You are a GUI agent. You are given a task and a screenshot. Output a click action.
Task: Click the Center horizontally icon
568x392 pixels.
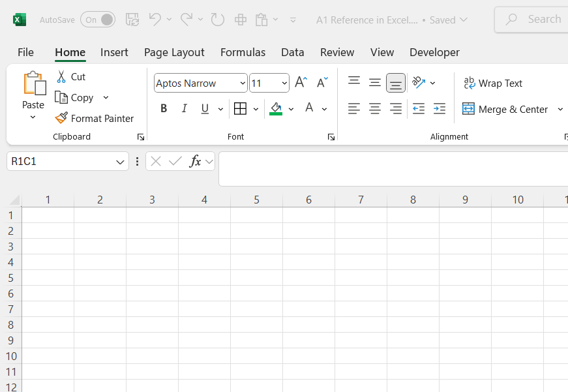[x=375, y=108]
